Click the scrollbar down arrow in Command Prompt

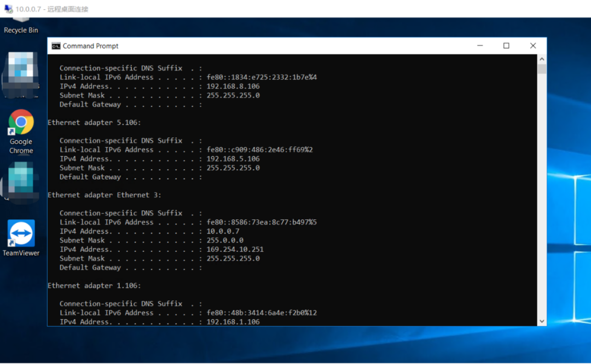point(542,321)
